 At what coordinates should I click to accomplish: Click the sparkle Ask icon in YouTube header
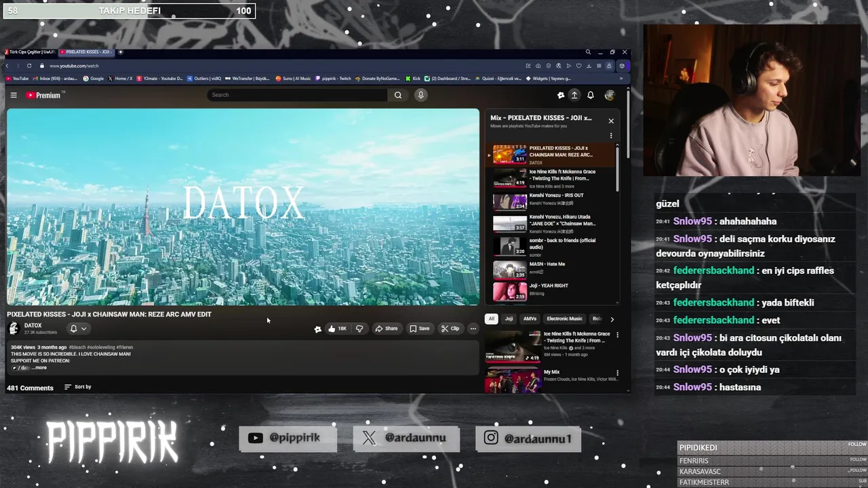click(x=560, y=96)
